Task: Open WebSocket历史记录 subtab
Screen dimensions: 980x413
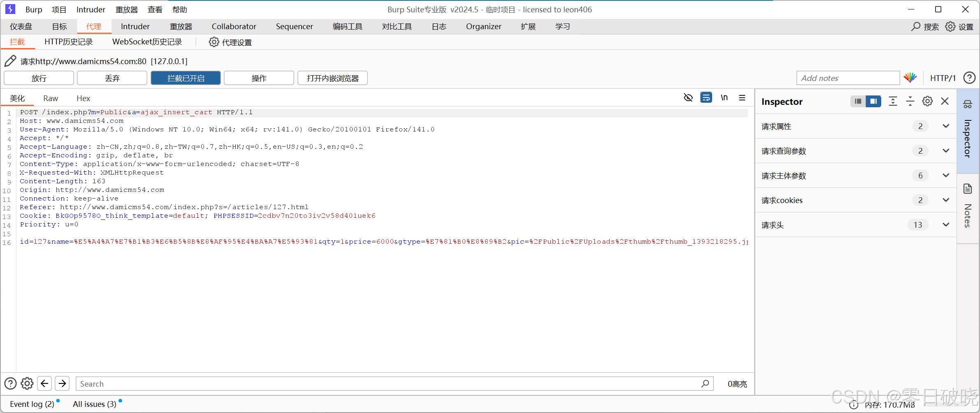Action: pos(147,42)
